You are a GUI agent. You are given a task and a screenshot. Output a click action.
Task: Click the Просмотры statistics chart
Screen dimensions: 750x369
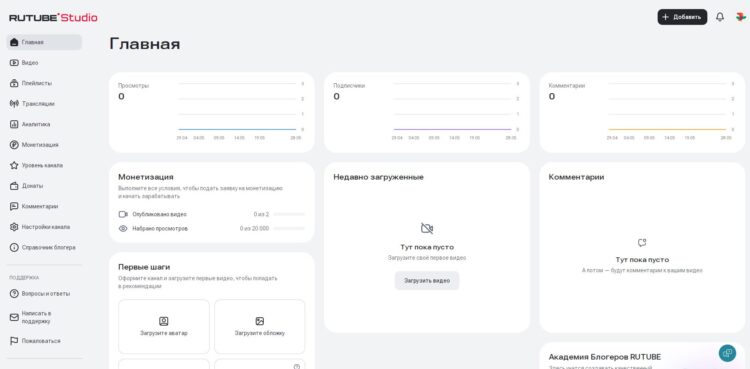click(x=241, y=111)
